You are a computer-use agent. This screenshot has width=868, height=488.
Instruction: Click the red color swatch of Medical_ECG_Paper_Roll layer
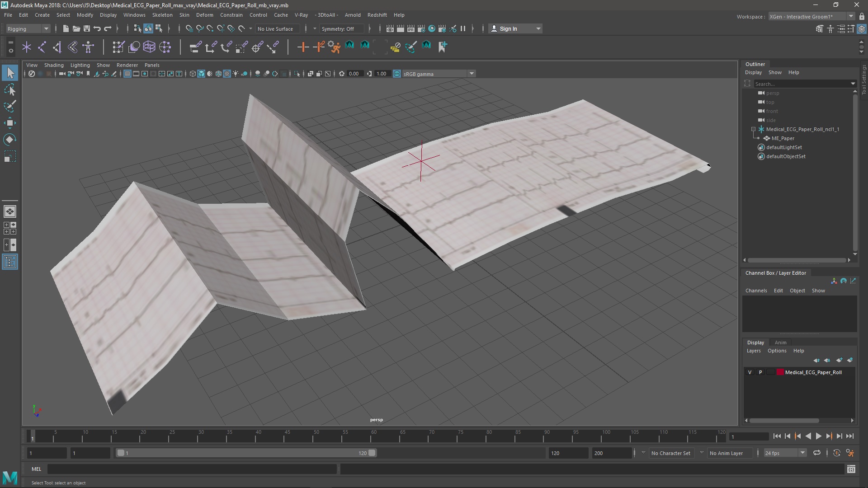point(780,372)
